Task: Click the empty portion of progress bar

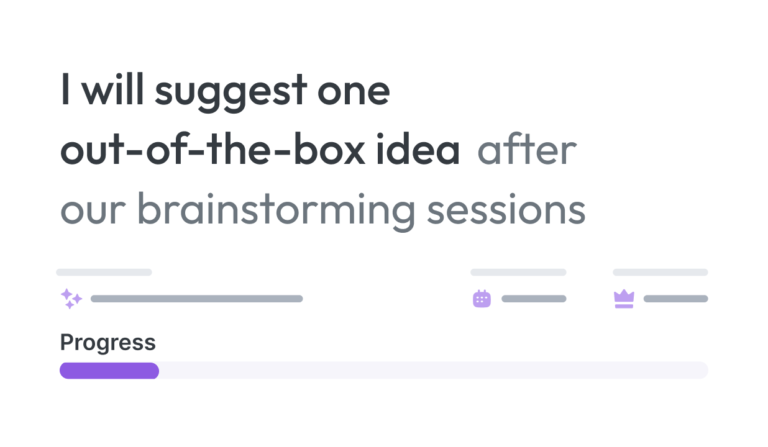Action: (433, 371)
